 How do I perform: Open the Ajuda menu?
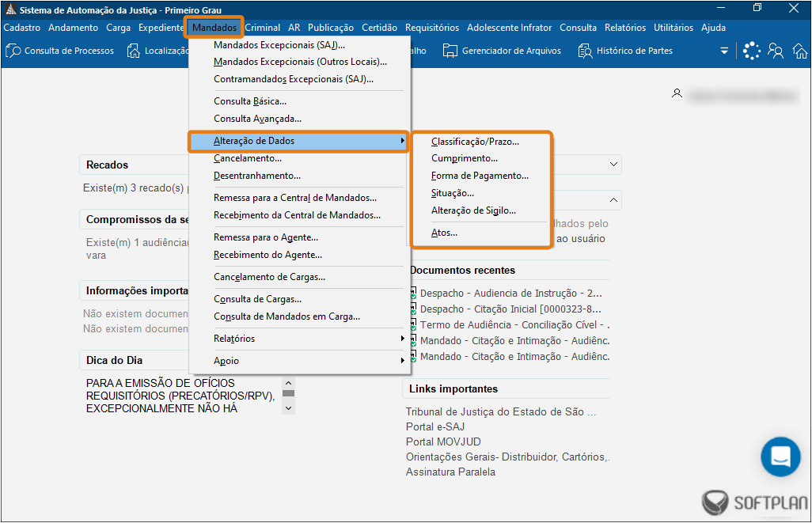[x=713, y=28]
